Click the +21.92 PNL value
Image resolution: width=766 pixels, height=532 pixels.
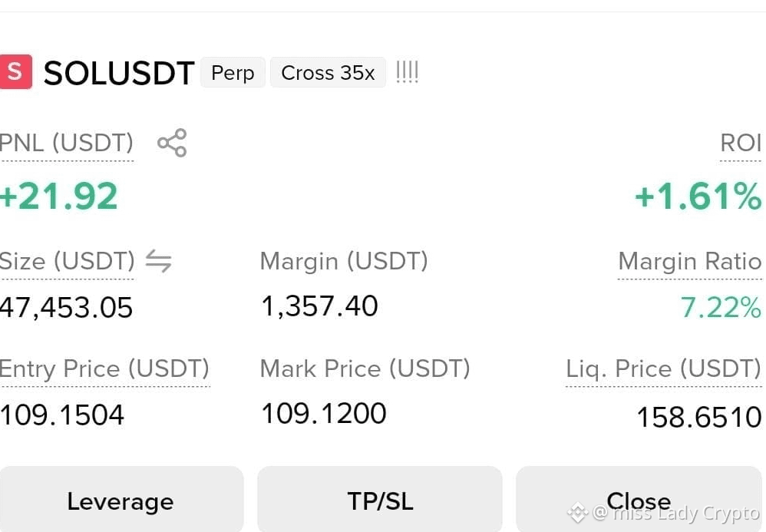point(58,197)
